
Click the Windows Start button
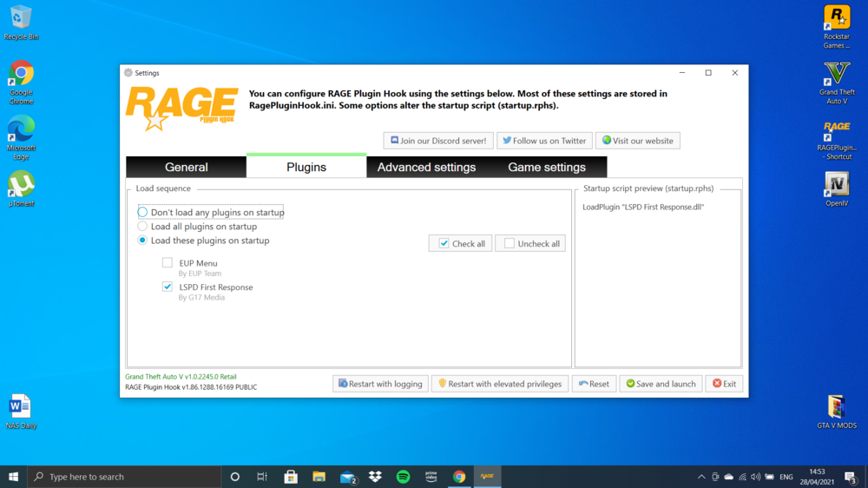tap(13, 477)
